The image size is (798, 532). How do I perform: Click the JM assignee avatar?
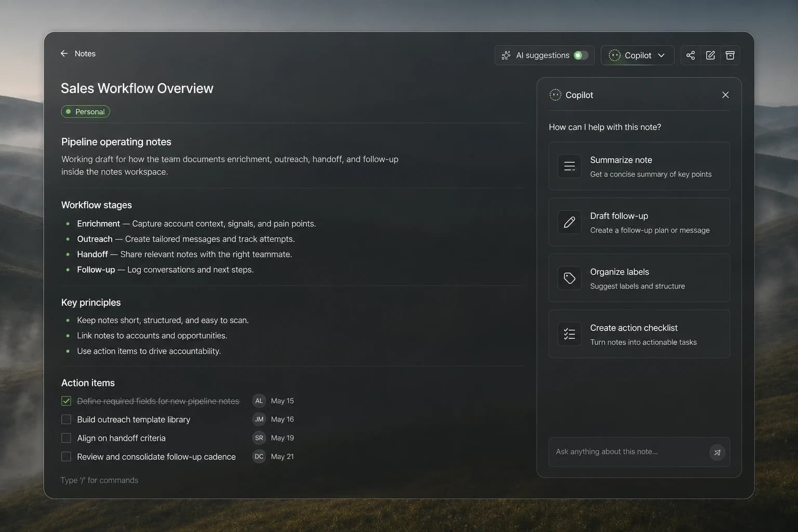coord(259,419)
